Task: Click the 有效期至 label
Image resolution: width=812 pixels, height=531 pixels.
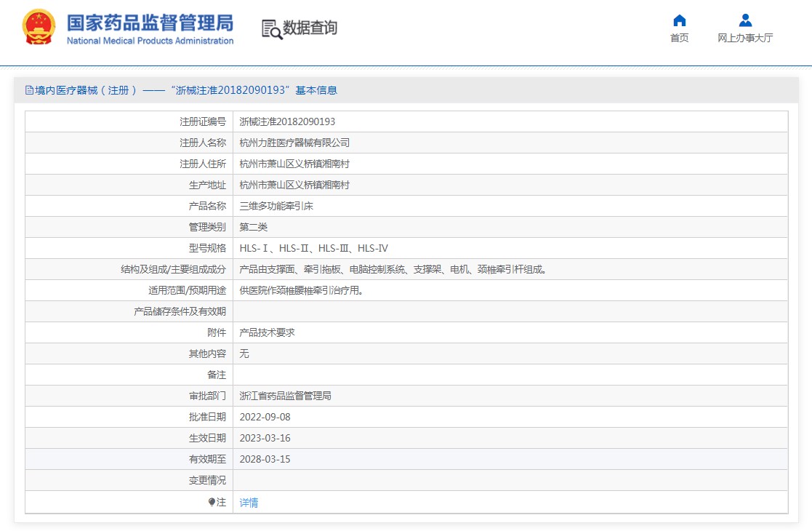Action: click(x=207, y=460)
